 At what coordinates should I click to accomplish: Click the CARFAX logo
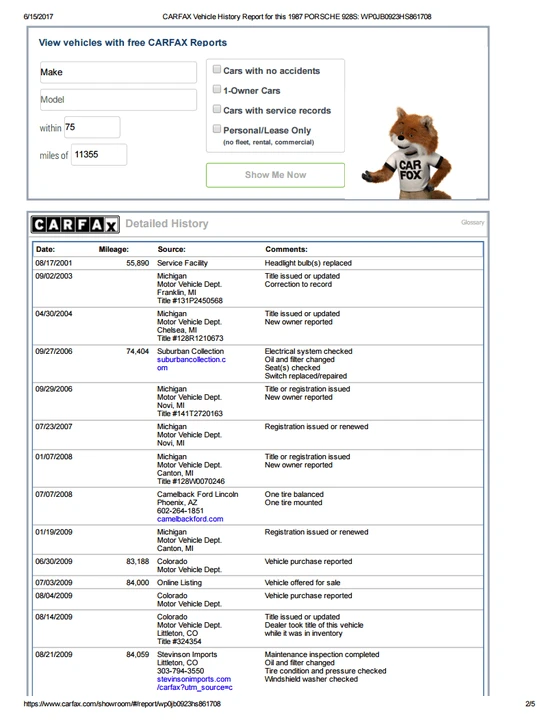[75, 224]
